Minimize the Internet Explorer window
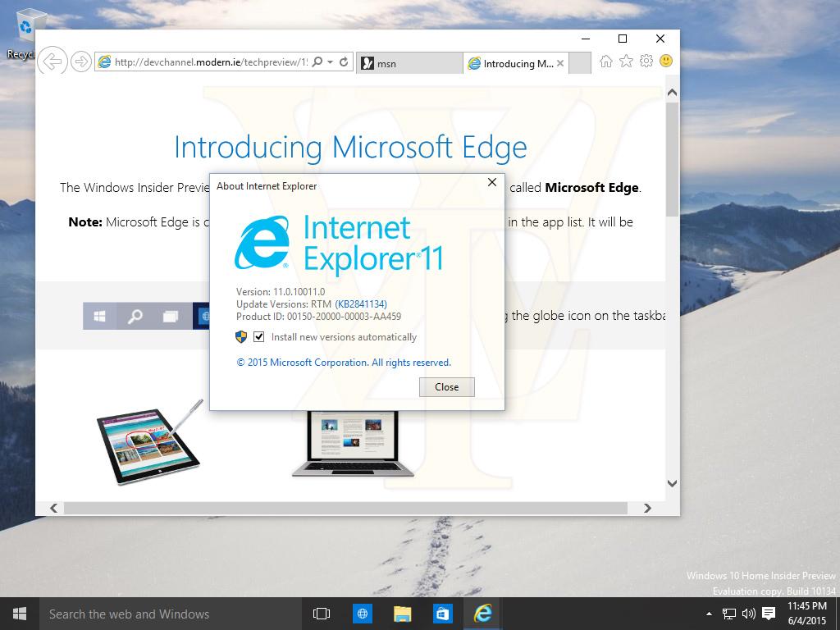 click(x=586, y=39)
